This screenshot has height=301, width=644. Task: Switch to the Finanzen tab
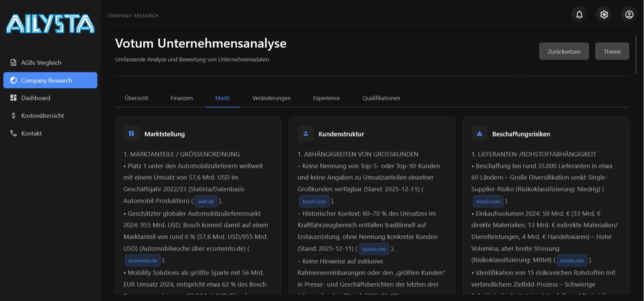(182, 98)
